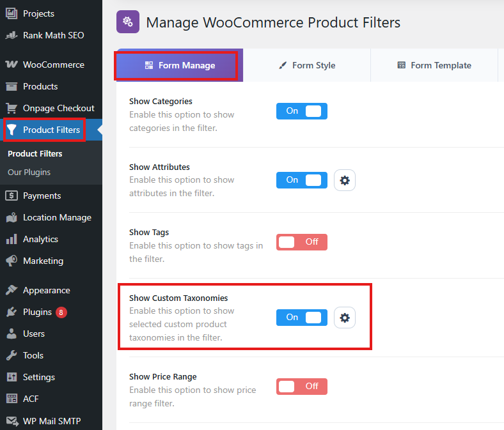The image size is (504, 430).
Task: Turn off the Show Categories toggle
Action: pos(302,111)
